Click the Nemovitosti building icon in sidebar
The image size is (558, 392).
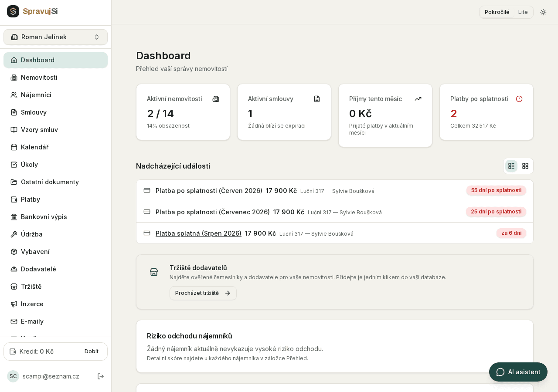14,78
